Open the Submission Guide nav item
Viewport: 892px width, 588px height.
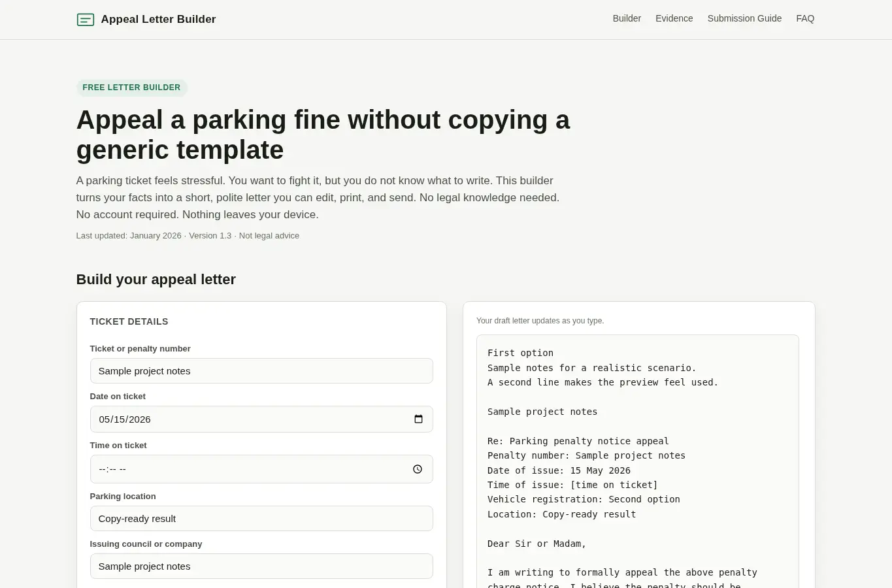744,18
